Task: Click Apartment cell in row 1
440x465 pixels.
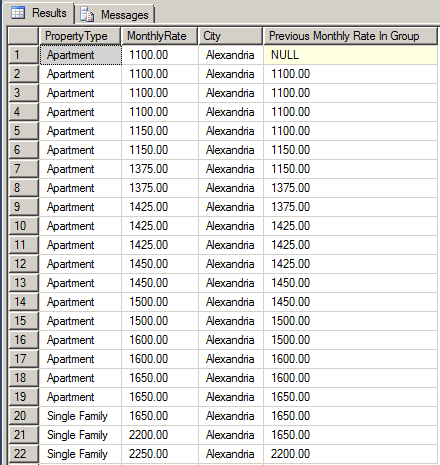Action: [x=80, y=55]
